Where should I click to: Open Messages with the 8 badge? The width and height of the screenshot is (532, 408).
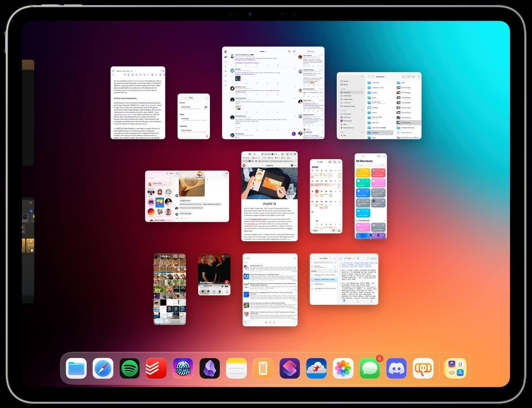pos(369,368)
